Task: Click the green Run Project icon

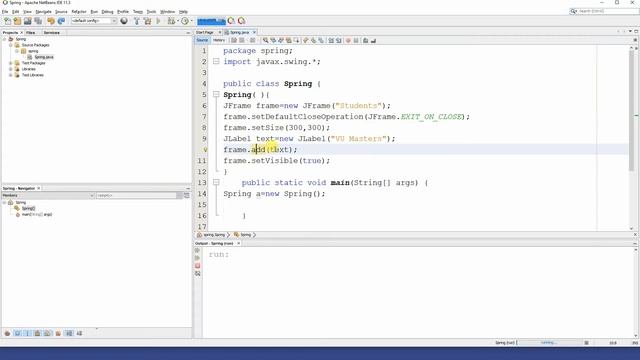Action: coord(158,21)
